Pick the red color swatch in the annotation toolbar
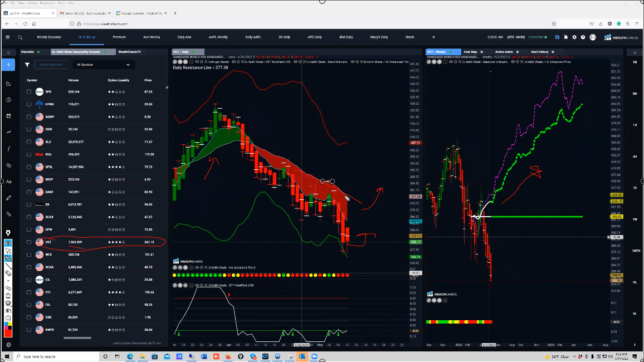 pos(8,332)
